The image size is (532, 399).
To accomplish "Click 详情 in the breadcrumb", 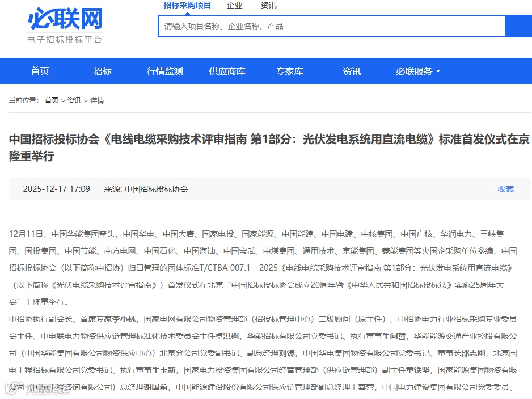I will (97, 100).
